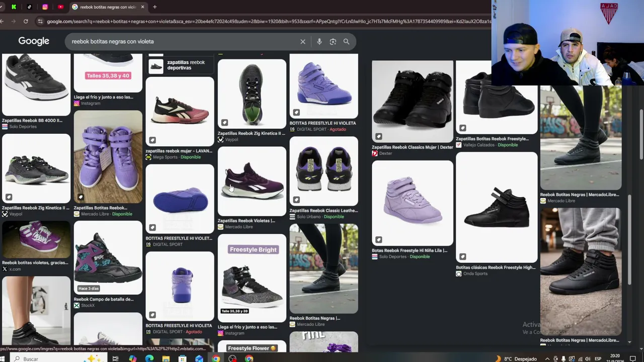Open Zapatillas Reebok Classic Leather Solo Urbano image
Image resolution: width=644 pixels, height=362 pixels.
click(x=324, y=171)
